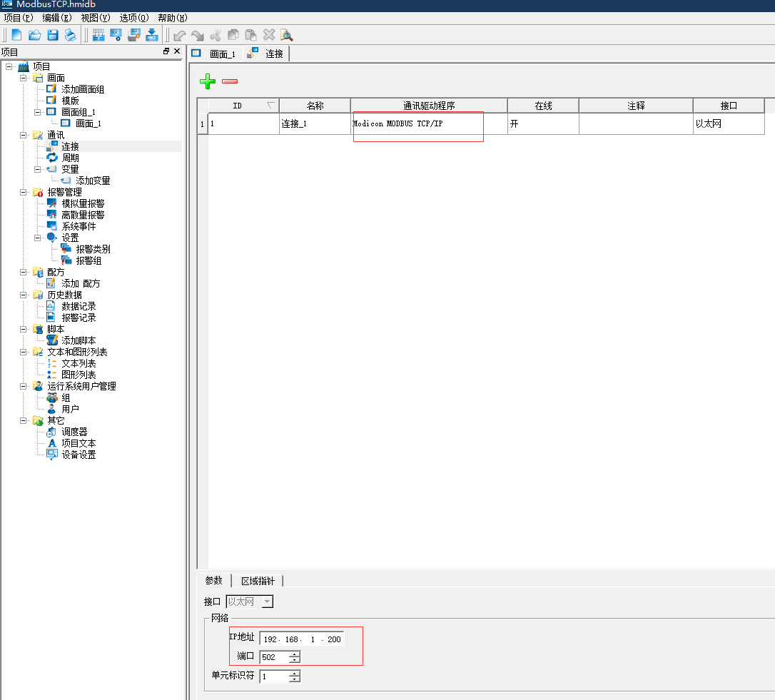Open the 帮助(H) menu
Viewport: 775px width, 700px height.
pyautogui.click(x=173, y=18)
